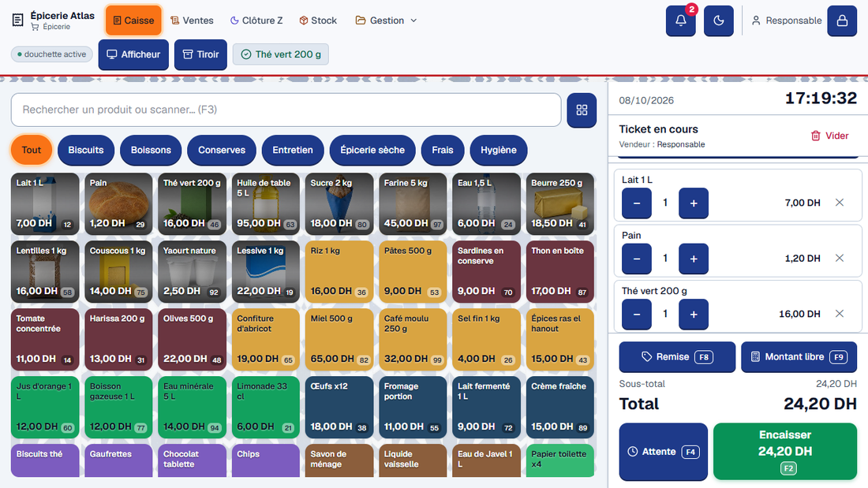This screenshot has width=868, height=488.
Task: Add Eau 1,5 L product tile
Action: click(x=487, y=203)
